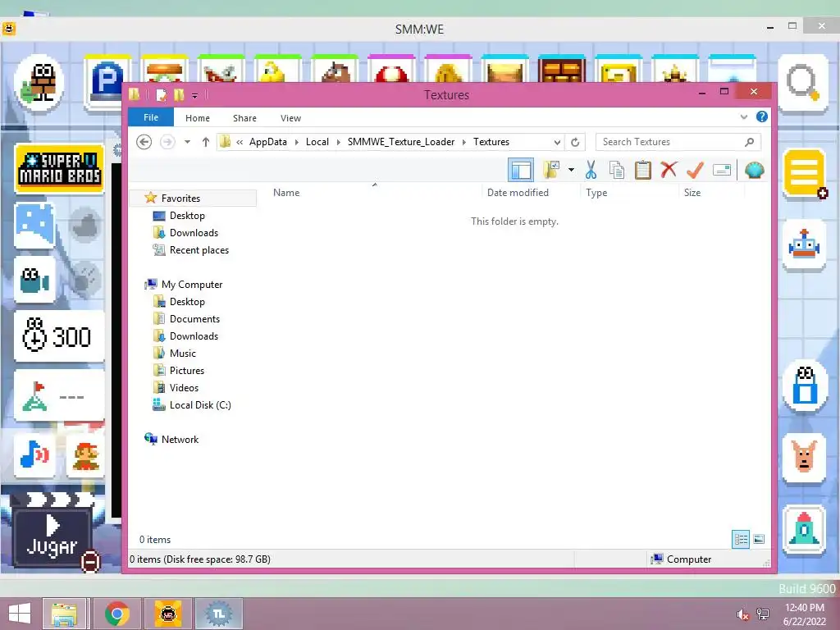Open Explorer help question mark
This screenshot has width=840, height=630.
click(762, 116)
